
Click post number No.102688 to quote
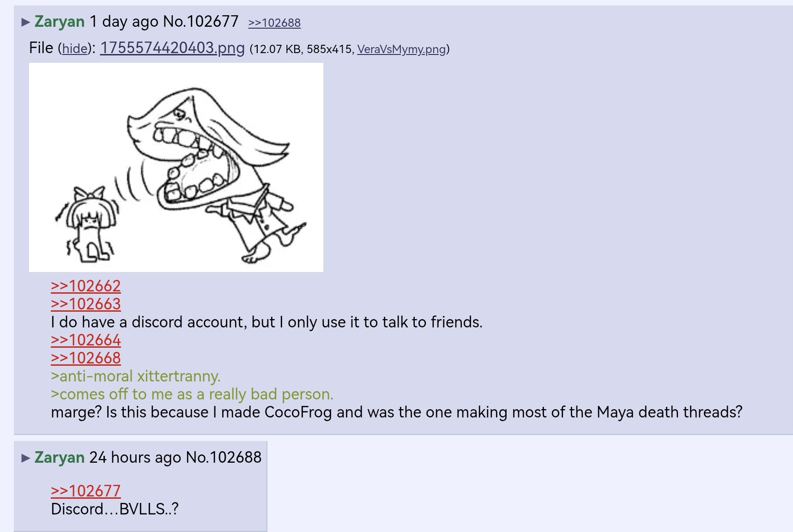pyautogui.click(x=224, y=457)
